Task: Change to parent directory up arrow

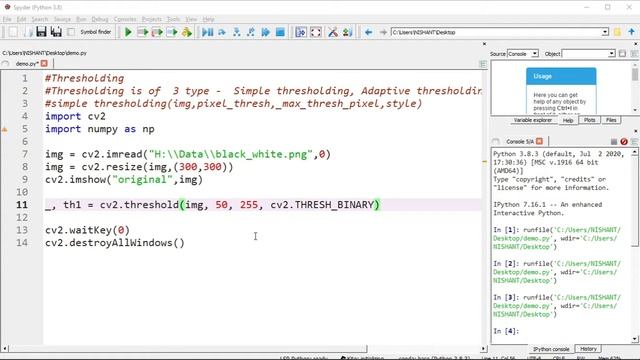Action: 631,32
